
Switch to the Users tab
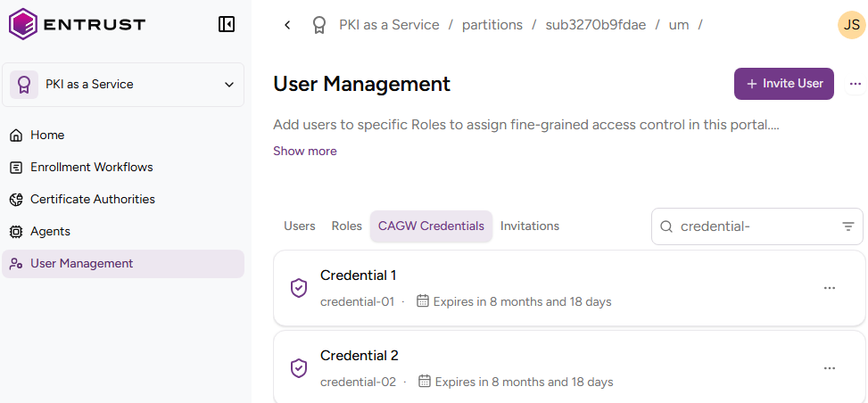pyautogui.click(x=299, y=226)
